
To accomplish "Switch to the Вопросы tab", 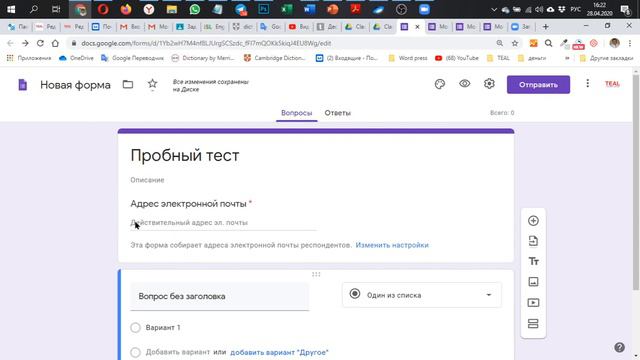I will click(x=297, y=113).
